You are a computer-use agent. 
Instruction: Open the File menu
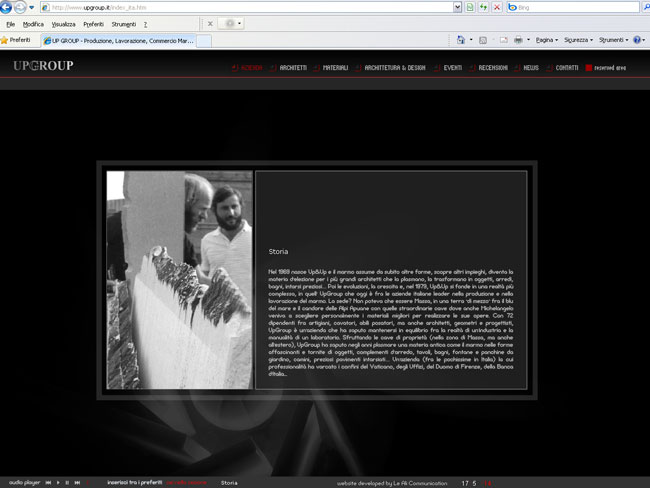pos(11,24)
